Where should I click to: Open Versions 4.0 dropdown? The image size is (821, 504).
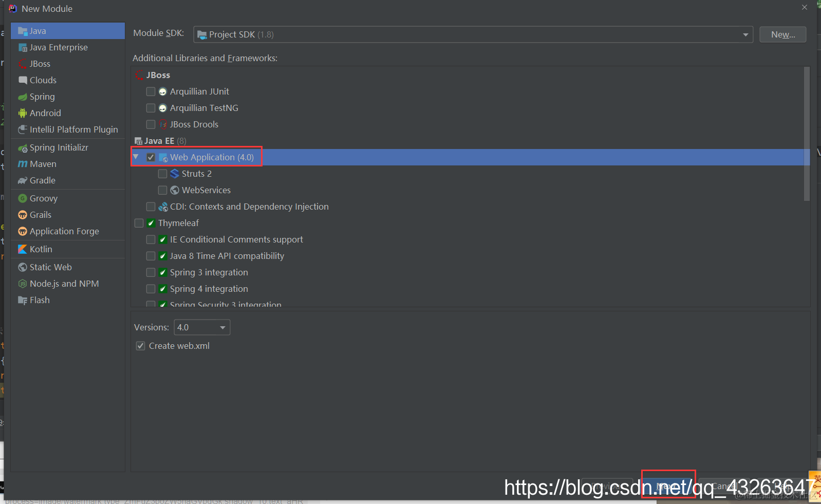[x=202, y=327]
